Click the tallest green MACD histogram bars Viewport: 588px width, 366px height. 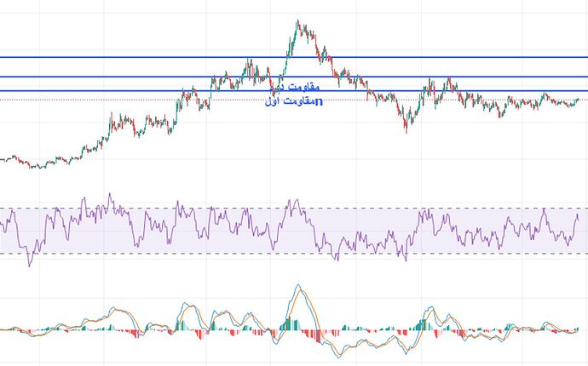pyautogui.click(x=289, y=320)
